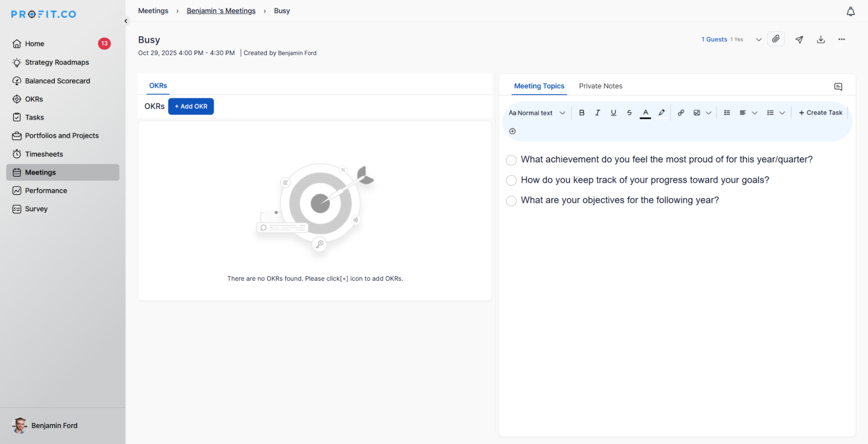Click the Add OKR button

tap(191, 106)
